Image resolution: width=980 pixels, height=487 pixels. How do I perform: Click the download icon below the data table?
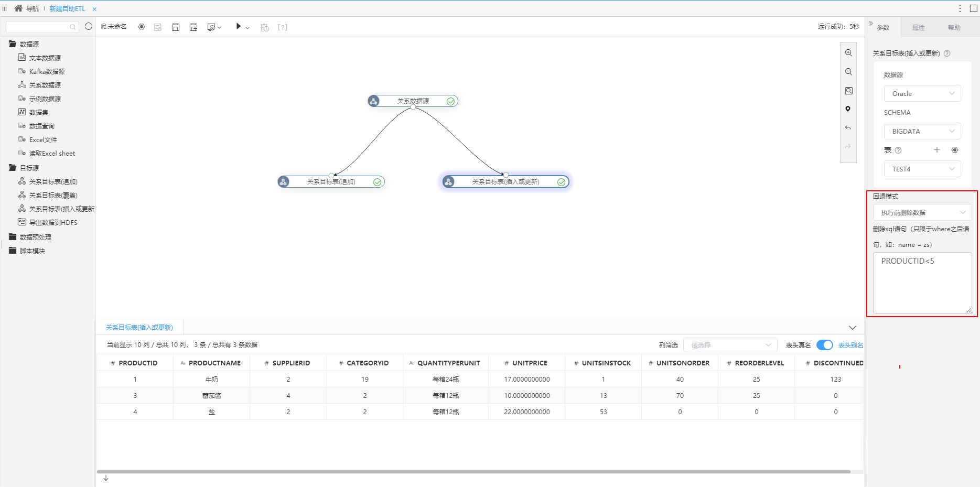click(x=106, y=479)
